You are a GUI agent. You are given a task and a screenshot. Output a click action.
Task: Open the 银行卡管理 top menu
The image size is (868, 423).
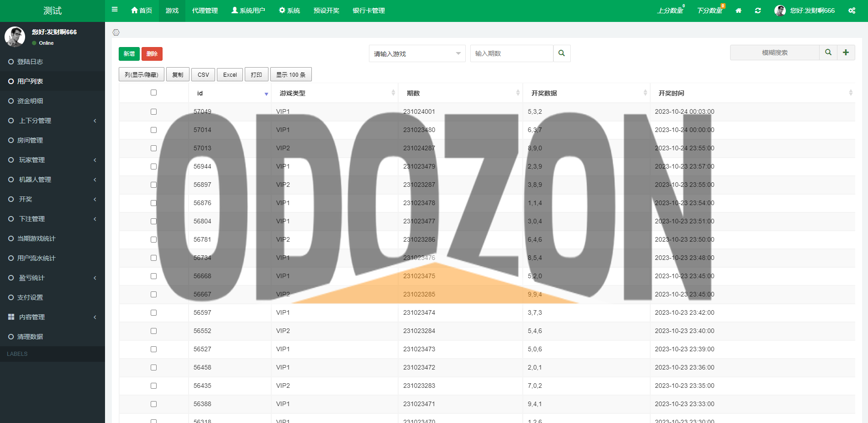click(x=369, y=11)
